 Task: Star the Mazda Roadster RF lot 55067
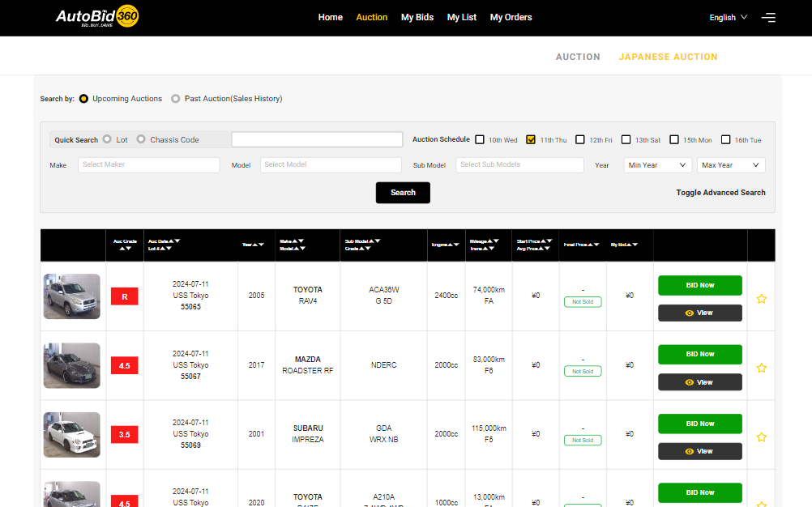[x=761, y=369]
